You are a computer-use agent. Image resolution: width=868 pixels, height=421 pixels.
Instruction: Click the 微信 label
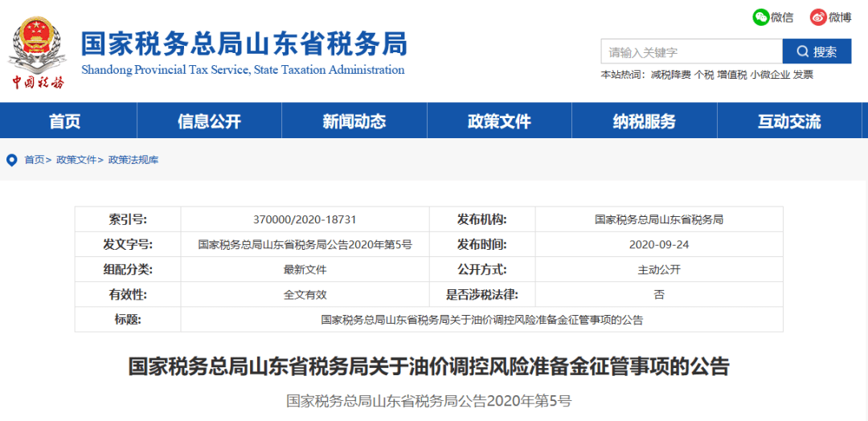point(782,18)
